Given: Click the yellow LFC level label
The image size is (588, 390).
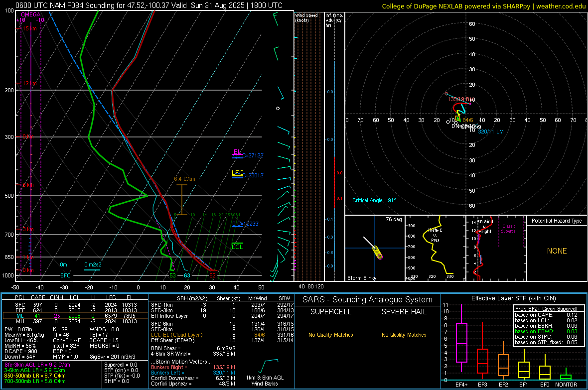Looking at the screenshot, I should coord(237,172).
